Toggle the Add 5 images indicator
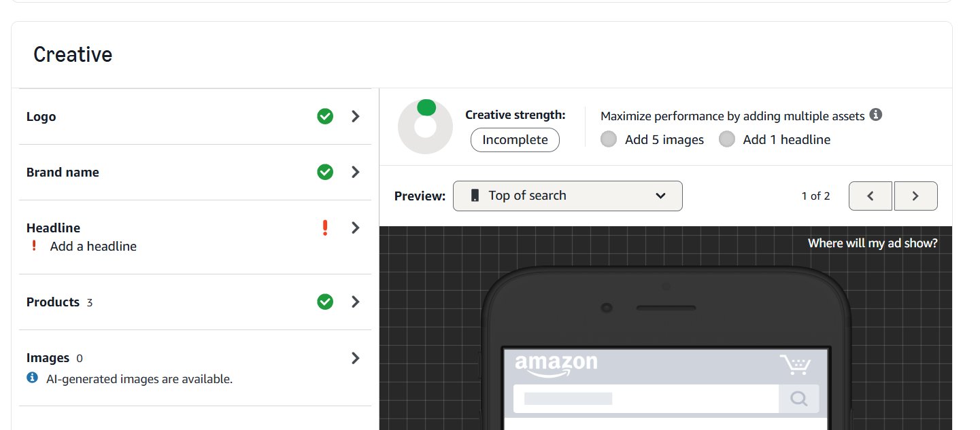980x430 pixels. click(608, 139)
